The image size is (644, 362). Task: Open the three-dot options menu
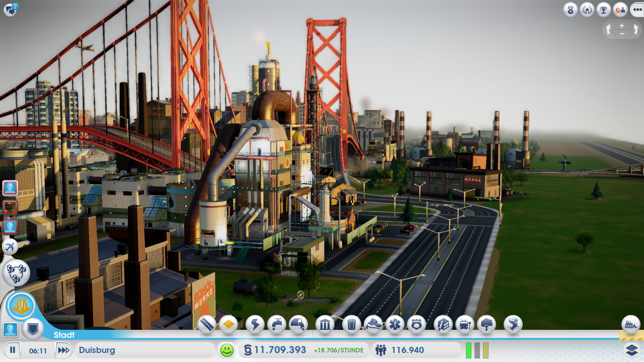[x=637, y=10]
